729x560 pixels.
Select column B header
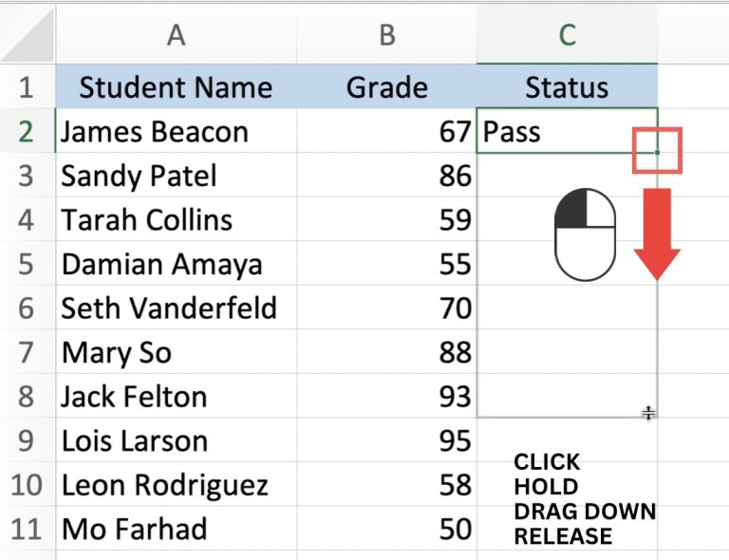pyautogui.click(x=386, y=35)
